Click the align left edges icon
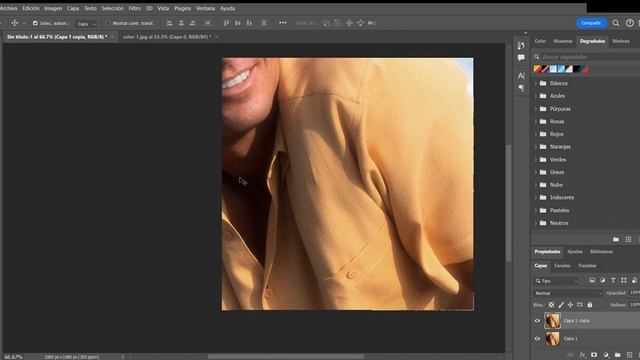 point(169,23)
